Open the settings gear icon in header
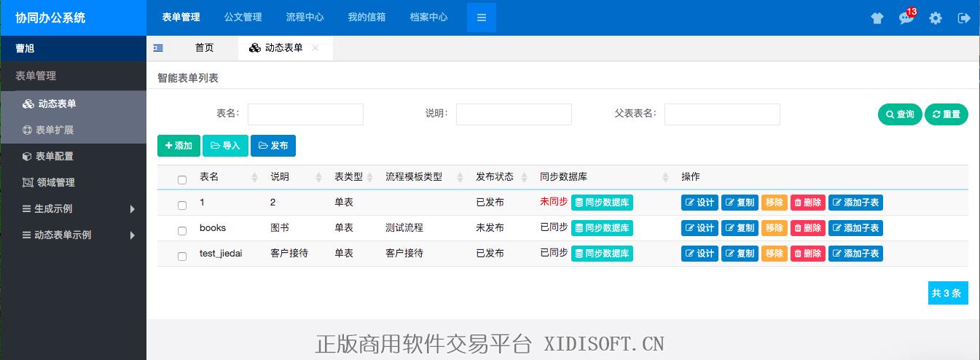 [936, 18]
